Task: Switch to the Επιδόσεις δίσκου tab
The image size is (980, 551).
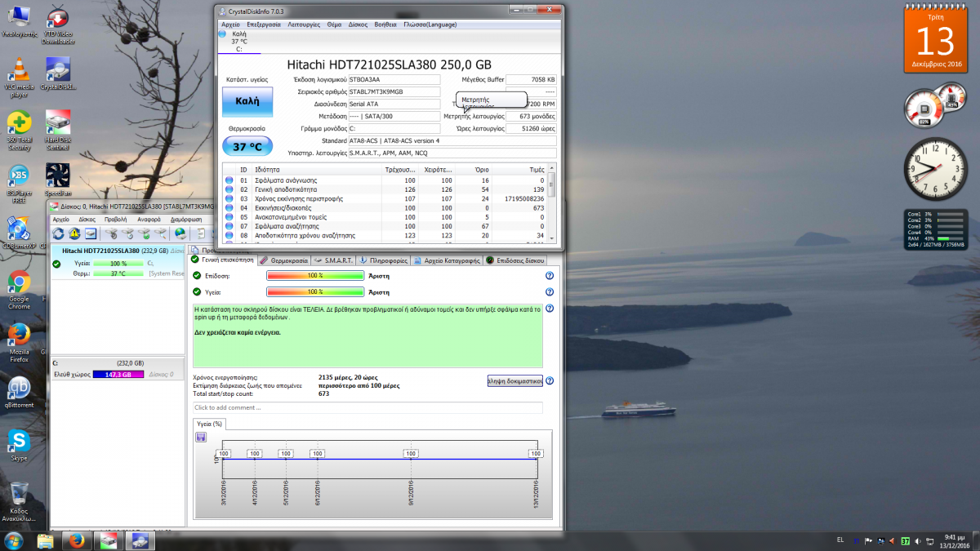Action: coord(515,260)
